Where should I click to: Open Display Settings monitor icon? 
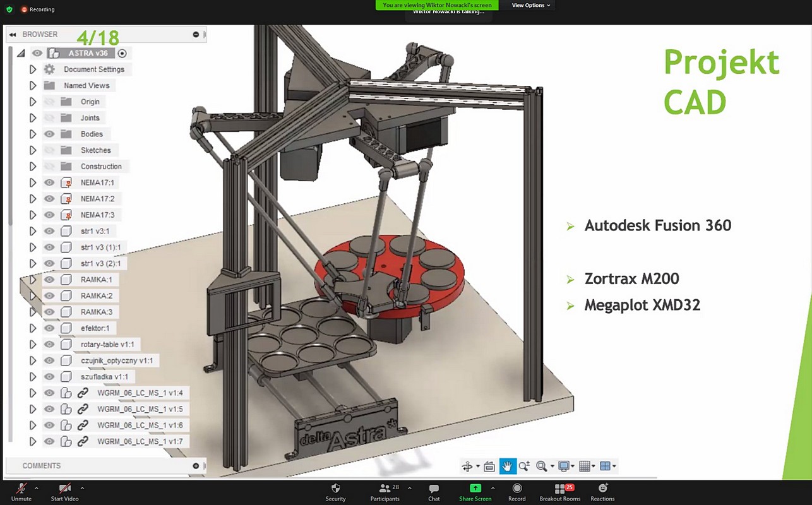tap(564, 466)
